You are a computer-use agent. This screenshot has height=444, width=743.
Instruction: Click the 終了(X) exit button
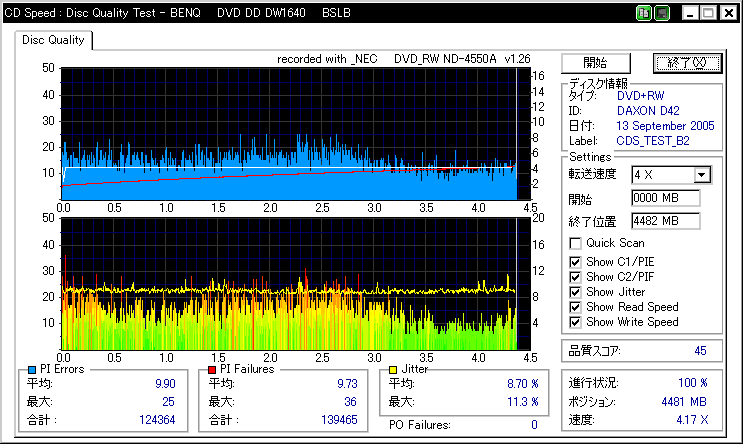pyautogui.click(x=687, y=63)
